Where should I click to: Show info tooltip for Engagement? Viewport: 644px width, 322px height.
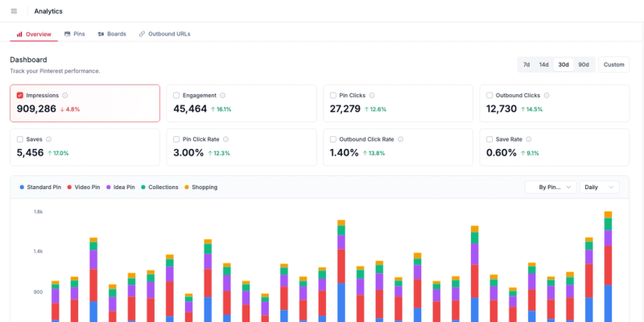pos(223,95)
